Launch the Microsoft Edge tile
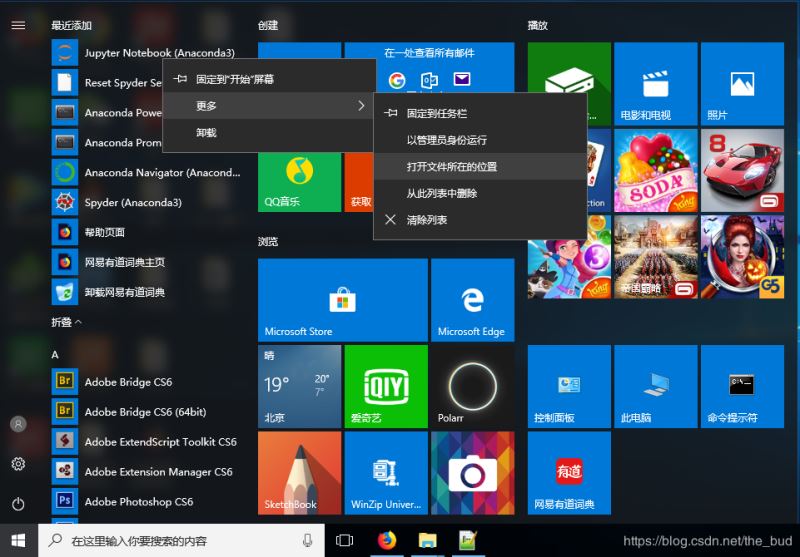Viewport: 800px width, 557px height. point(472,300)
